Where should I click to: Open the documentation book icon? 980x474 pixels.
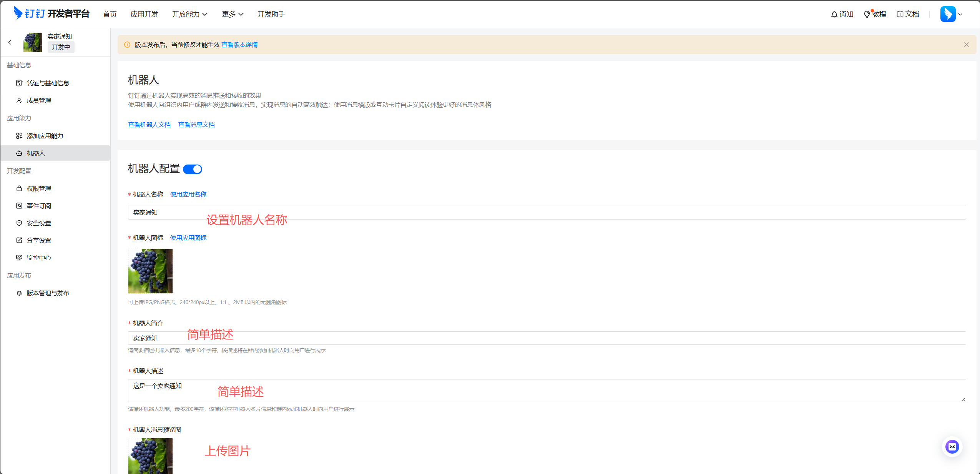click(900, 14)
